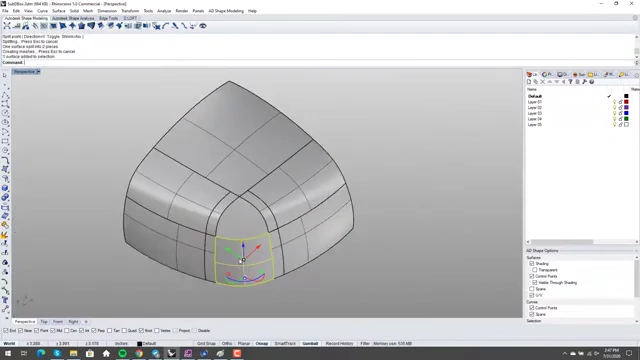Switch to the Right viewport tab
This screenshot has width=640, height=360.
coord(73,322)
